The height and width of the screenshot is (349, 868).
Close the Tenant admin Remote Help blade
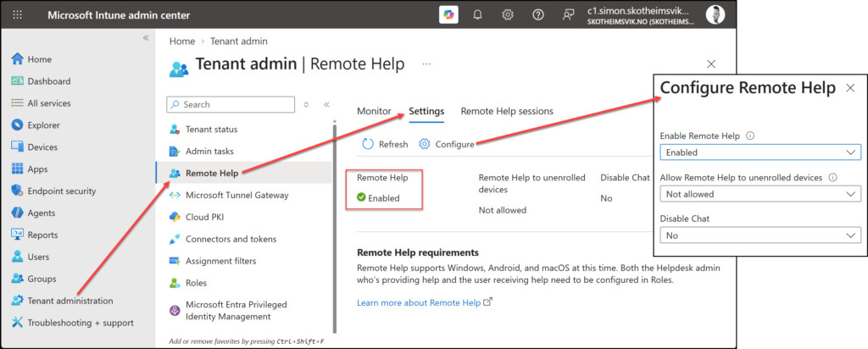(711, 64)
